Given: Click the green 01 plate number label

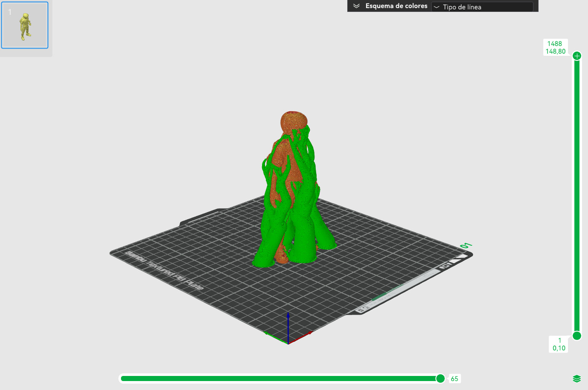Looking at the screenshot, I should (466, 246).
